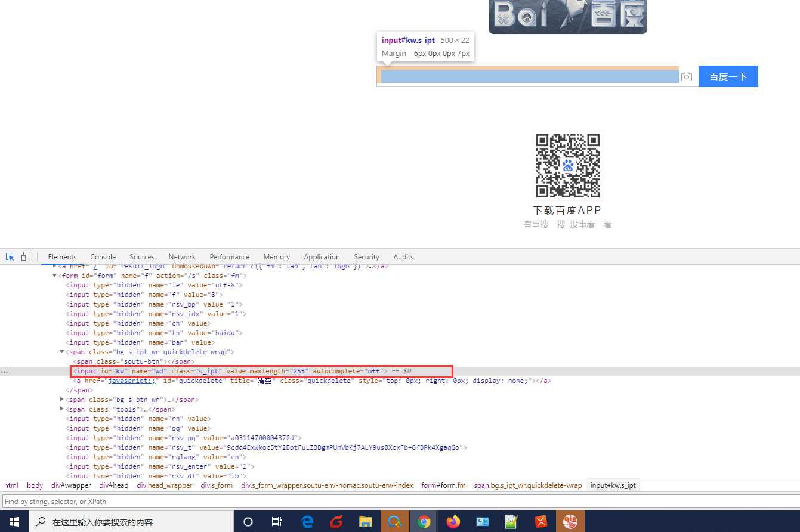Select the Elements tab

62,257
